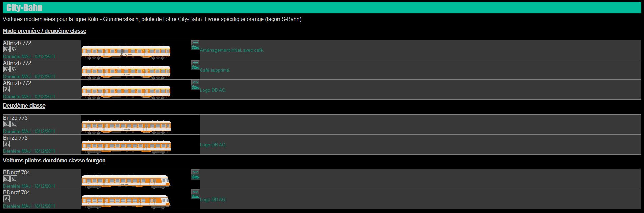Click the description text about Köln - Gummersbach line
Screen dimensions: 644x213
coord(153,19)
